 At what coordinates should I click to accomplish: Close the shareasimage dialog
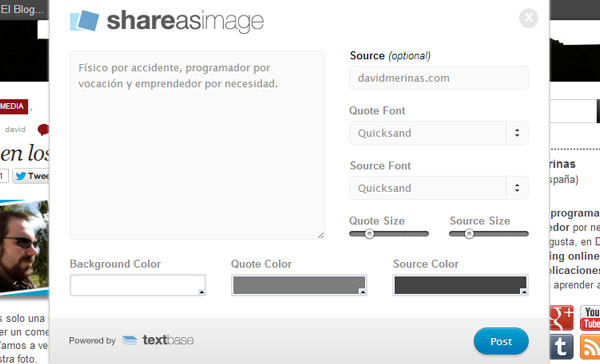point(528,18)
